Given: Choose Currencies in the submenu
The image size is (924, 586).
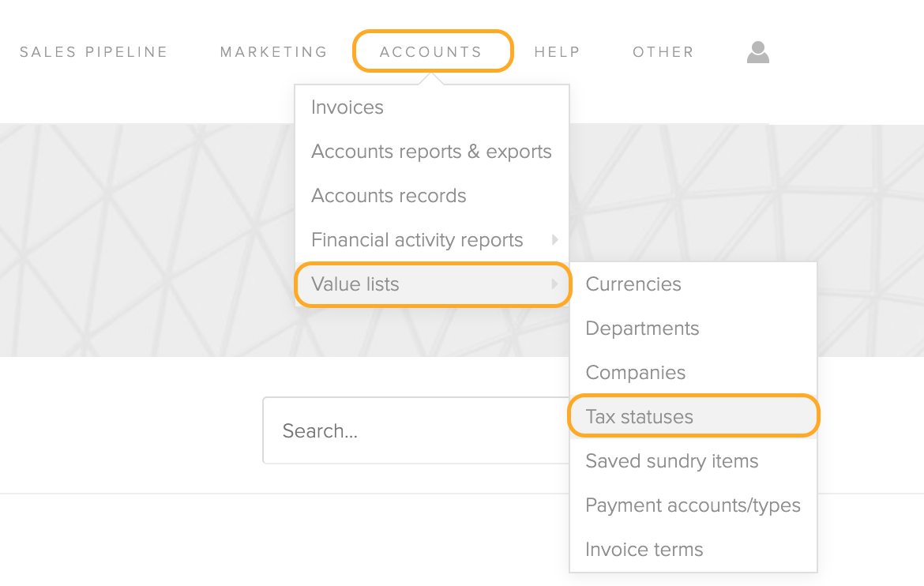Looking at the screenshot, I should coord(693,284).
